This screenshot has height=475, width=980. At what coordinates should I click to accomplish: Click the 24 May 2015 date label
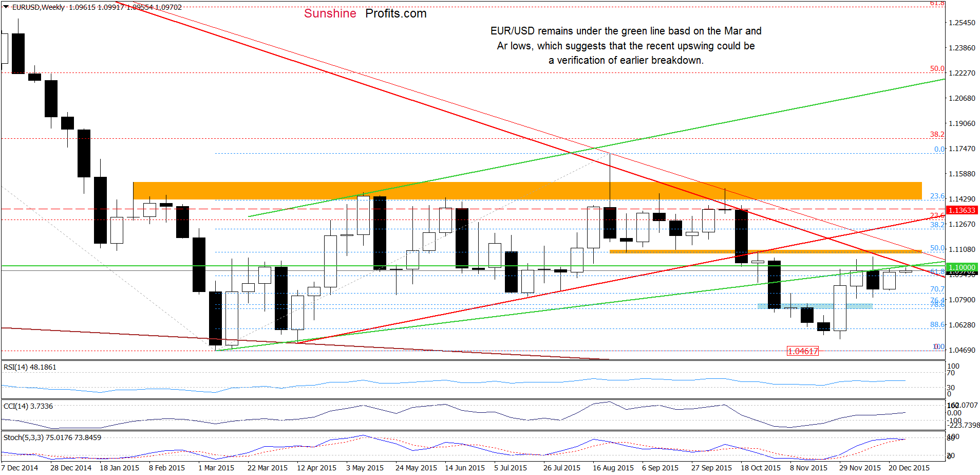tap(416, 468)
